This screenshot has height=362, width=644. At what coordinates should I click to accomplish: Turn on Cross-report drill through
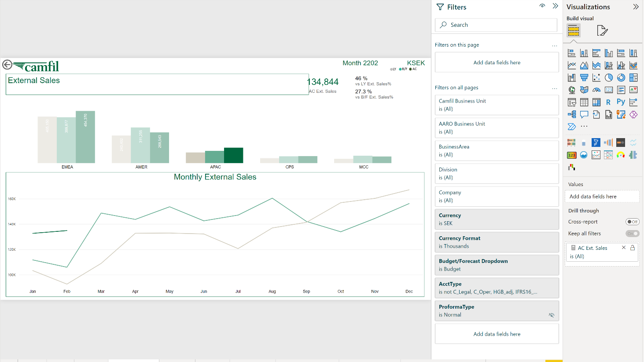point(633,222)
